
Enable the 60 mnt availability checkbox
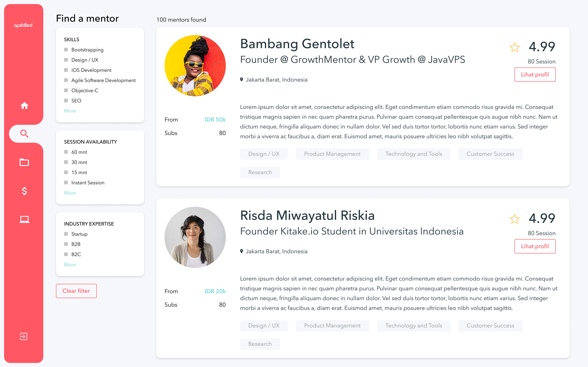66,152
